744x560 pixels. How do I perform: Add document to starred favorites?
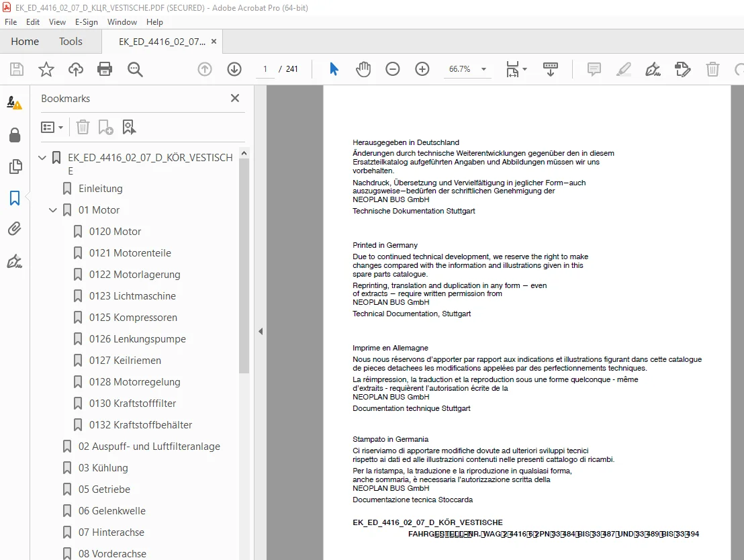[46, 69]
